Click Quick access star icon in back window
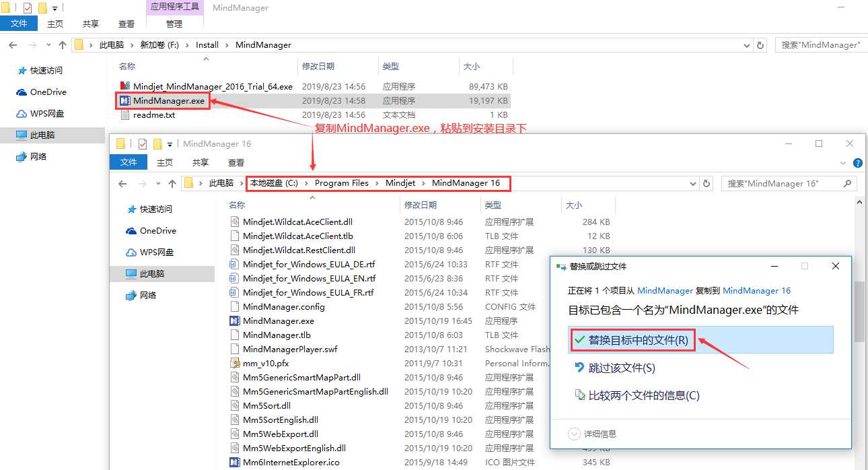Viewport: 868px width, 470px height. click(22, 70)
